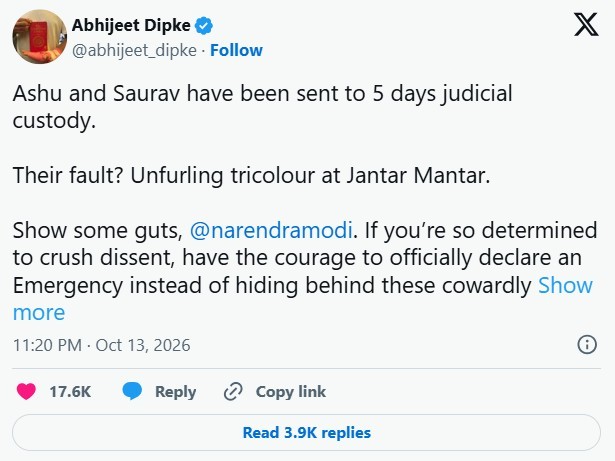
Task: Click the chain link icon
Action: pyautogui.click(x=233, y=392)
